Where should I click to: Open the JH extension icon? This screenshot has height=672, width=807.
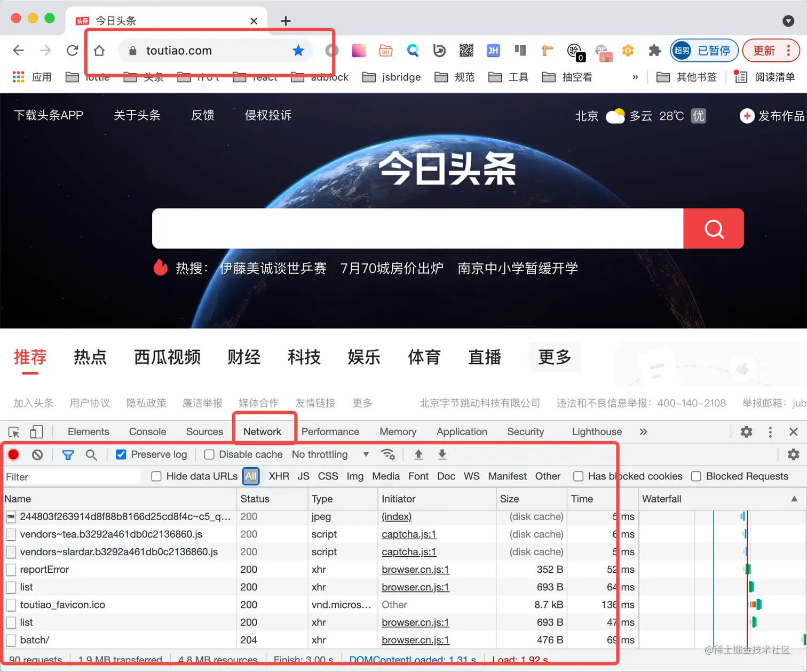pyautogui.click(x=493, y=51)
